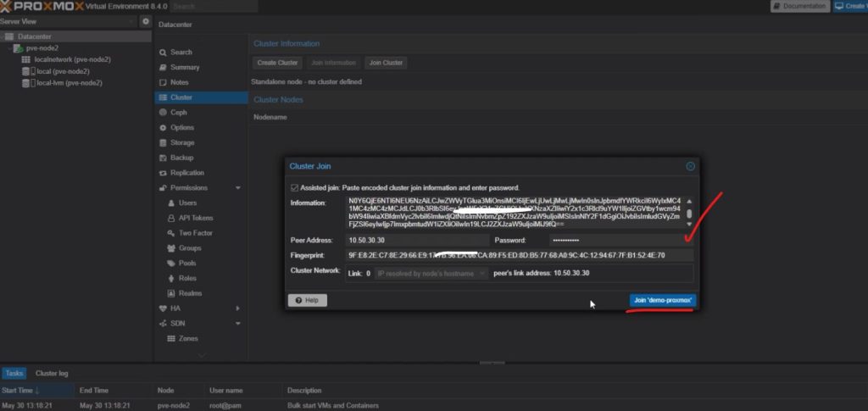Click the Help button in dialog
The width and height of the screenshot is (868, 411).
(x=308, y=300)
